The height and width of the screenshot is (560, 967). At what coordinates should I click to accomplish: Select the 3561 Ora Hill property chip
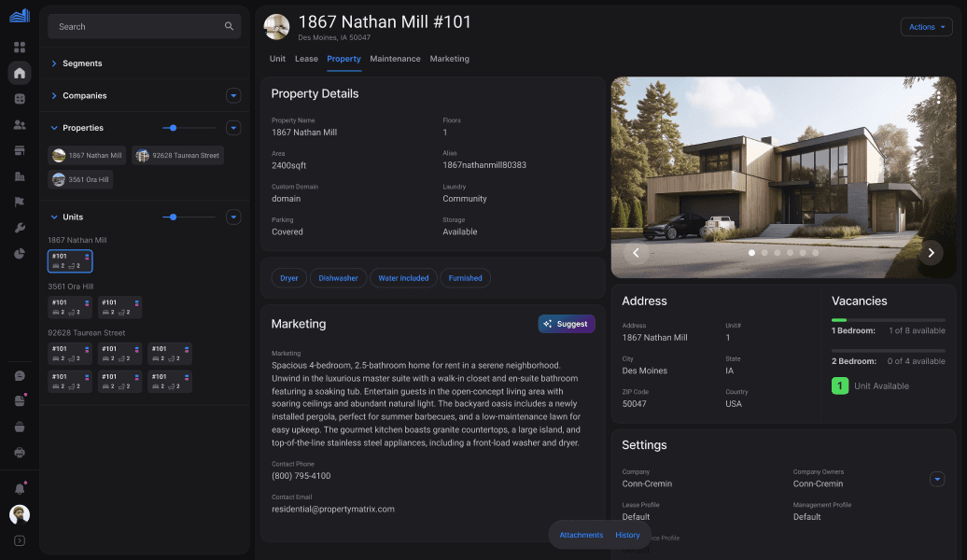[80, 179]
